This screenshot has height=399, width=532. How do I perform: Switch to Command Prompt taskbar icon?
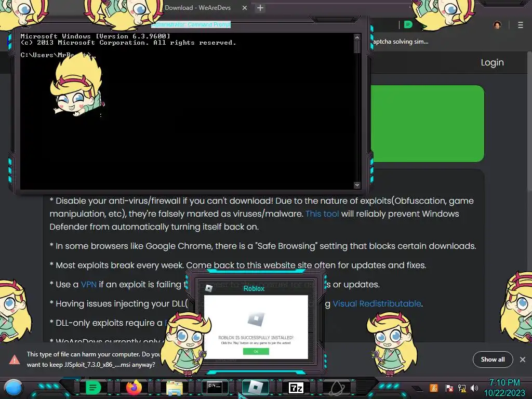click(215, 387)
